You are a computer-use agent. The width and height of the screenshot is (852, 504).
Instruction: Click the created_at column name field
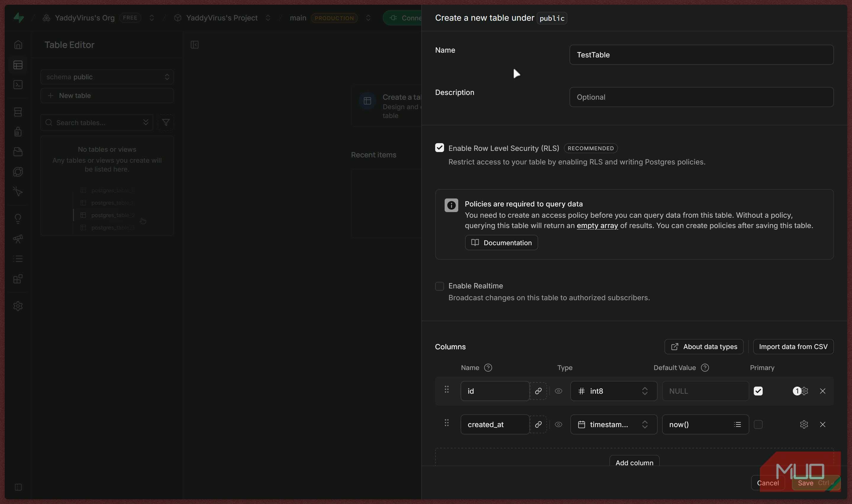pos(495,424)
